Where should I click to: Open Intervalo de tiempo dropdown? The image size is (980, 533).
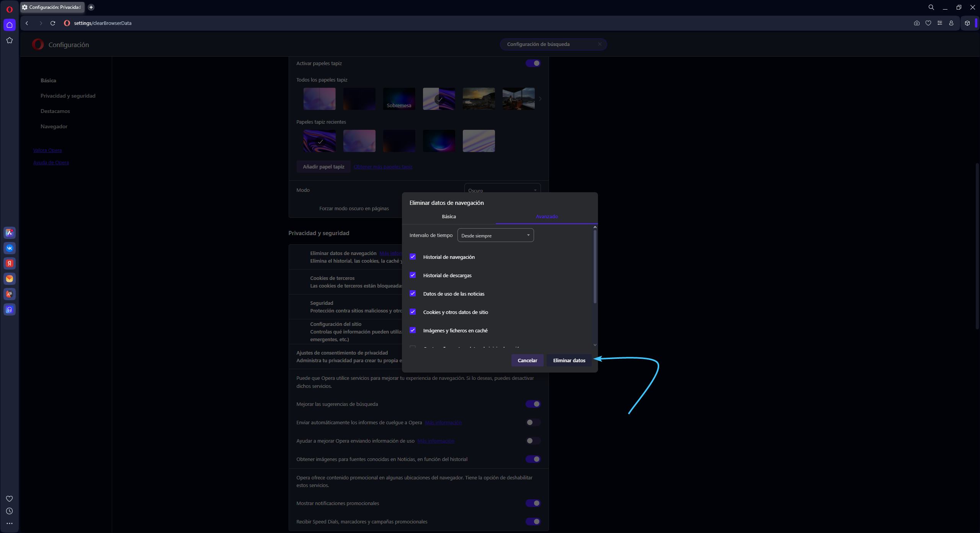(x=495, y=235)
